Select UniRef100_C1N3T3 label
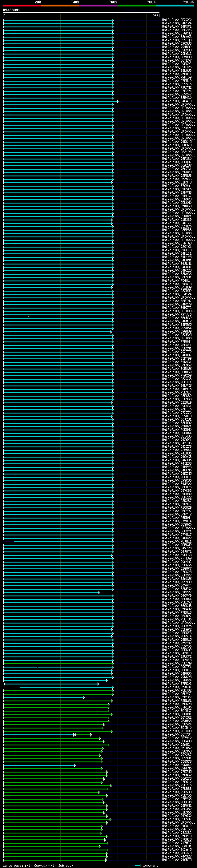 (176, 182)
